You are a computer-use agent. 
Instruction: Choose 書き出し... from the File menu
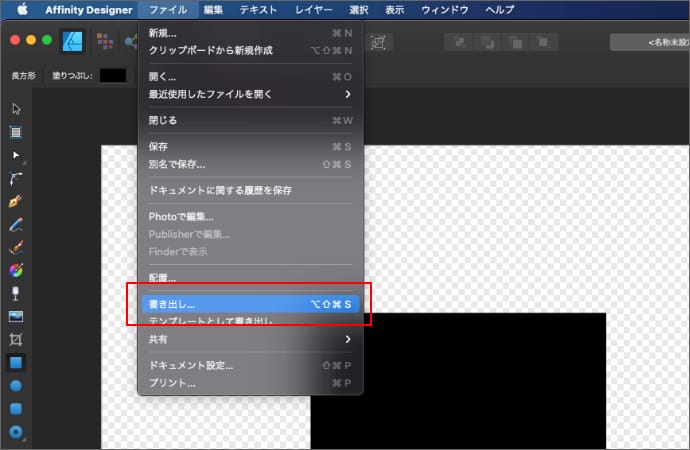[250, 302]
